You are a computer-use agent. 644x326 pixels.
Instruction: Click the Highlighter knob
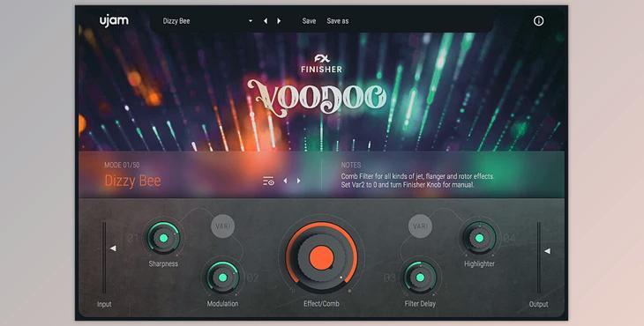(479, 238)
